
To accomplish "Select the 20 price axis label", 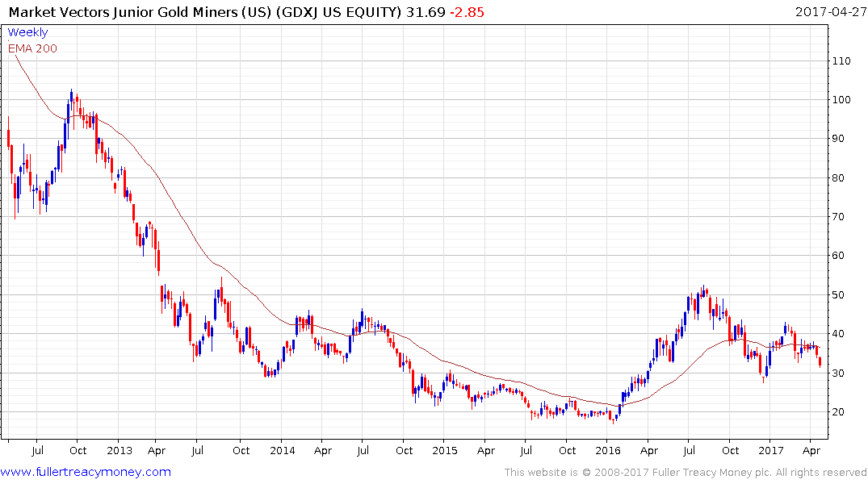I will coord(838,412).
